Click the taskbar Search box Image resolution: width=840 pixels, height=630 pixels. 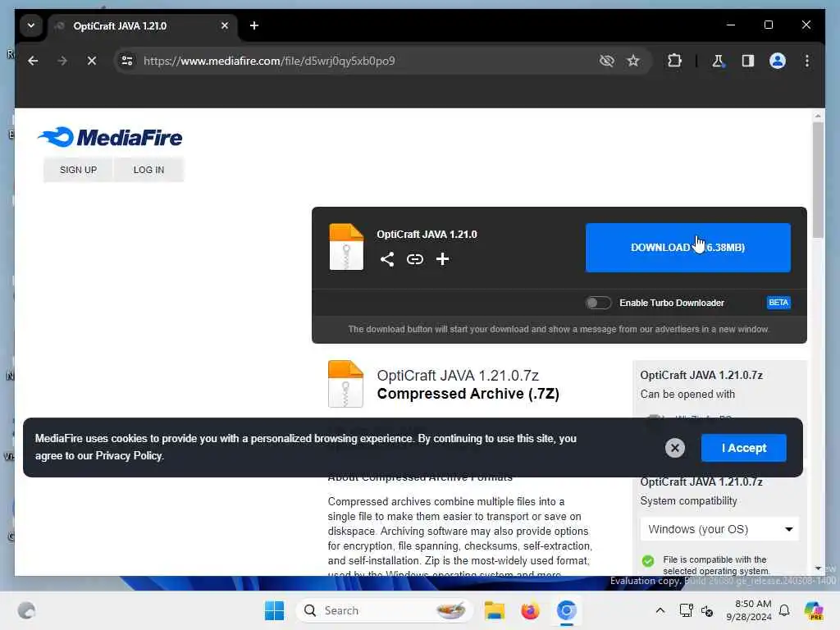(385, 610)
